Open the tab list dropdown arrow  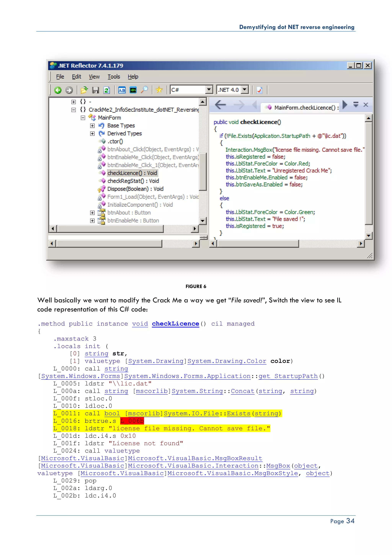pyautogui.click(x=356, y=104)
